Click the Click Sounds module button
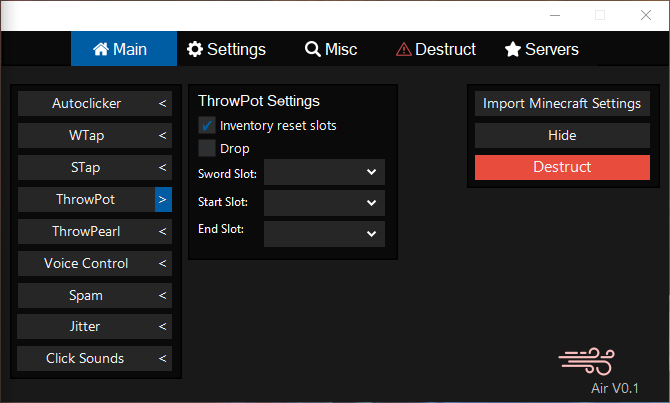 [85, 359]
